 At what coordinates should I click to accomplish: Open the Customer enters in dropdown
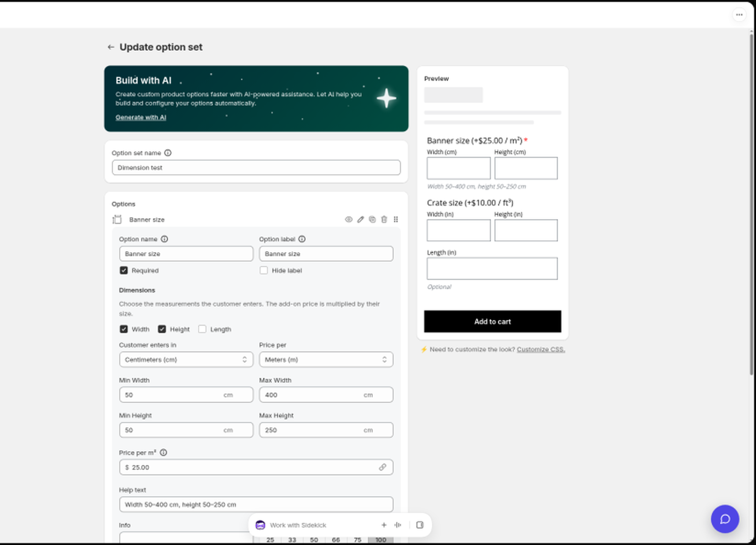[186, 360]
